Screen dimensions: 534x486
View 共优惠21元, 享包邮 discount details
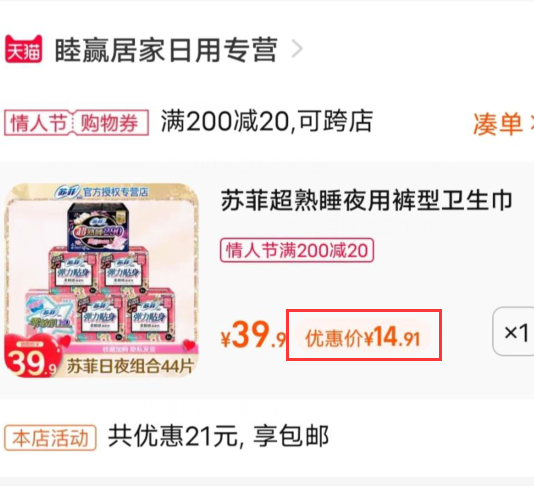[218, 437]
